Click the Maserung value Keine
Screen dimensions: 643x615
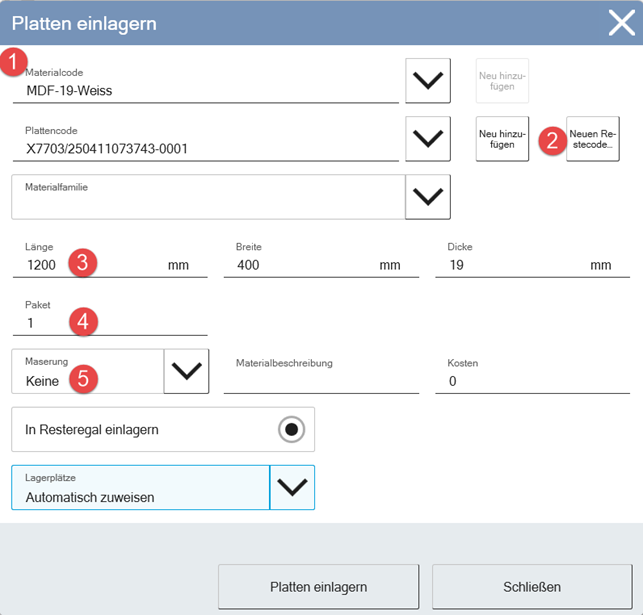tap(42, 381)
